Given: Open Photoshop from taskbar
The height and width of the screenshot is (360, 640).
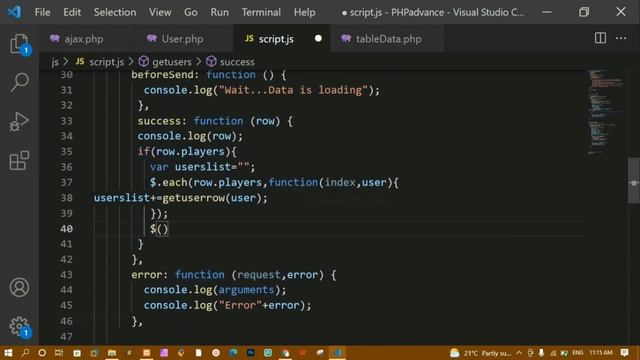Looking at the screenshot, I should pos(250,353).
